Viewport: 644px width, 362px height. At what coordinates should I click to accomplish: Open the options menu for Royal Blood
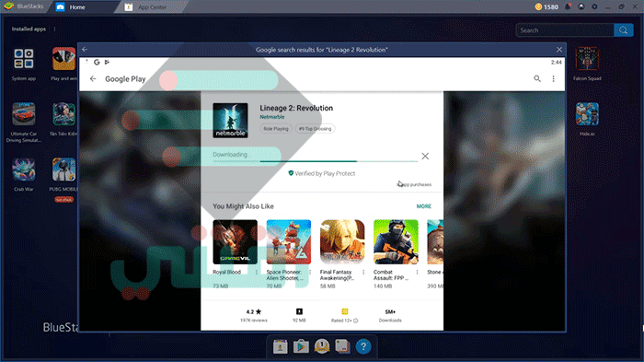point(257,273)
